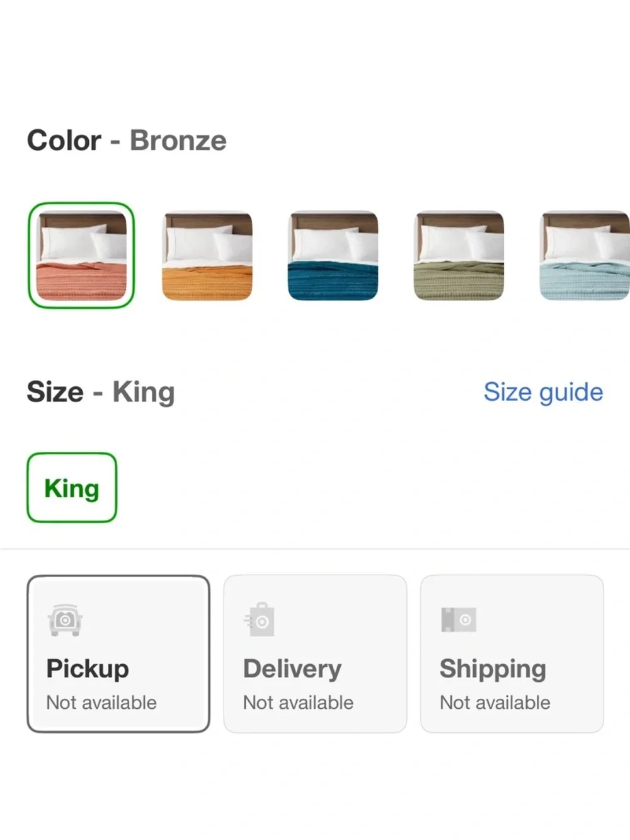Image resolution: width=630 pixels, height=840 pixels.
Task: Select the olive green blanket swatch
Action: coord(459,256)
